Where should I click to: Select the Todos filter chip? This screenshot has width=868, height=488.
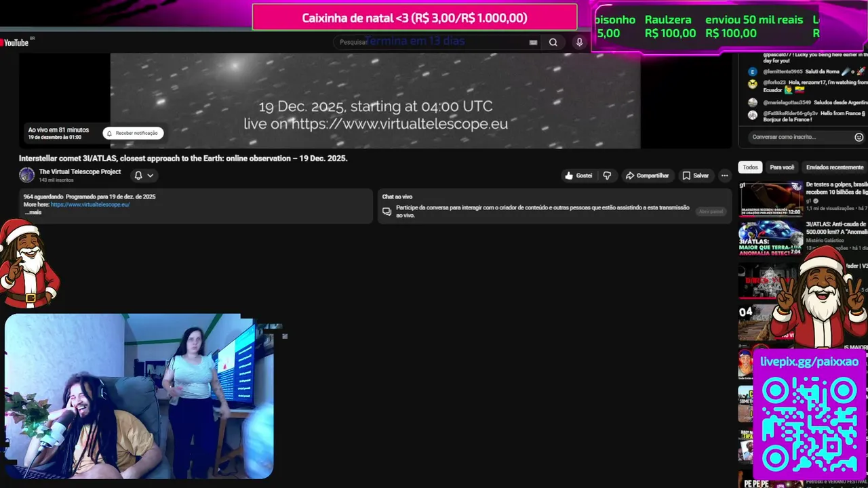coord(750,167)
